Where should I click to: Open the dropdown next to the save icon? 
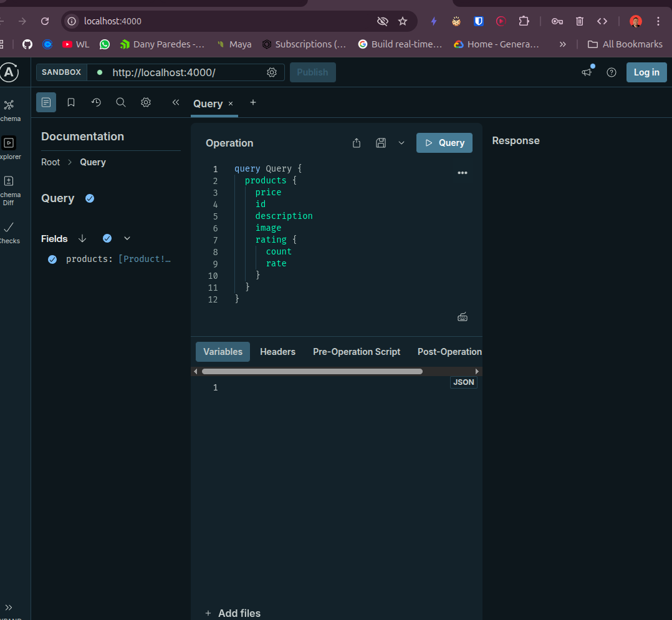coord(400,143)
